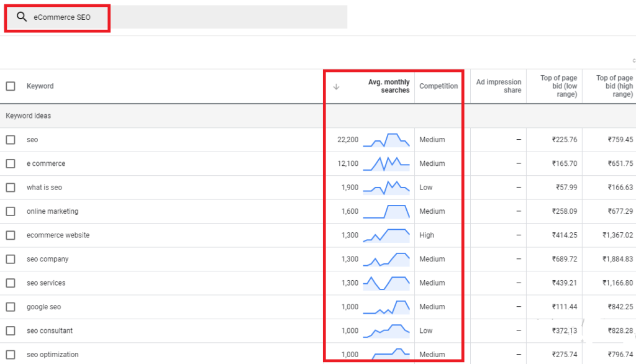
Task: Sort by Top of page bid (low range)
Action: (558, 86)
